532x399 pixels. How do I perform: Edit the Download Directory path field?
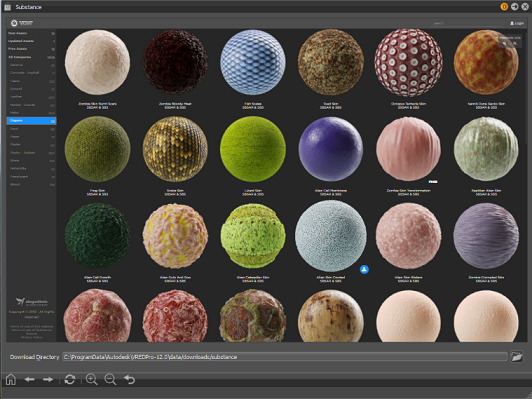[x=285, y=357]
